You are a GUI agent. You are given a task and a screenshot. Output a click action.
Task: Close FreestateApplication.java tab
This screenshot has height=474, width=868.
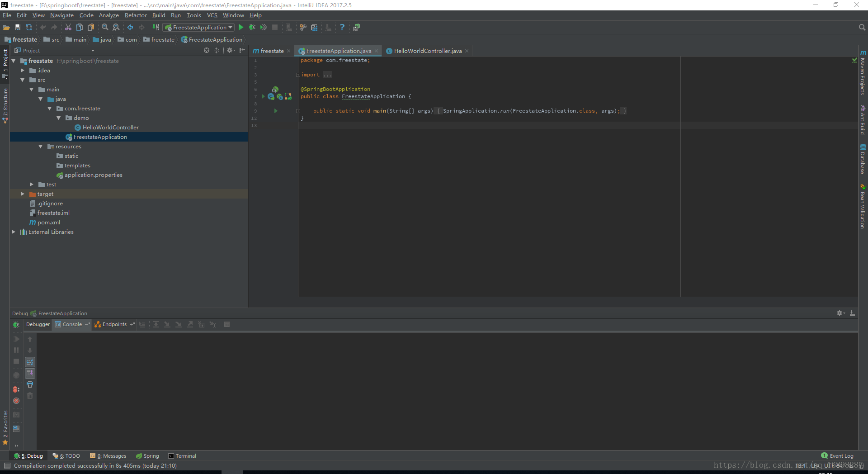[376, 51]
